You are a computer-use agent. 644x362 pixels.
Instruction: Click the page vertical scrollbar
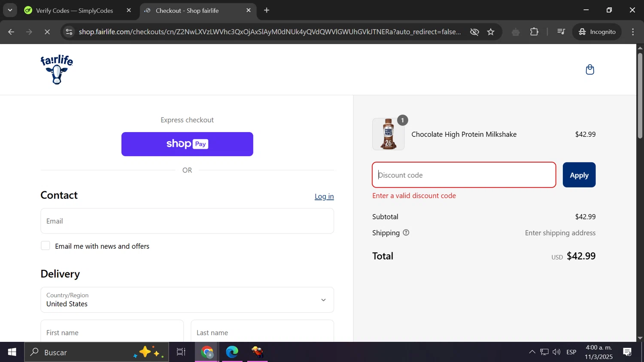(x=640, y=95)
